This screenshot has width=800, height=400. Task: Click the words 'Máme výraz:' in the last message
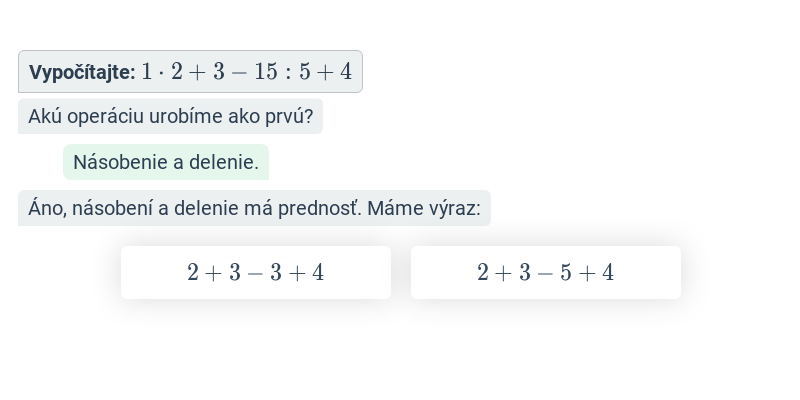pos(423,208)
